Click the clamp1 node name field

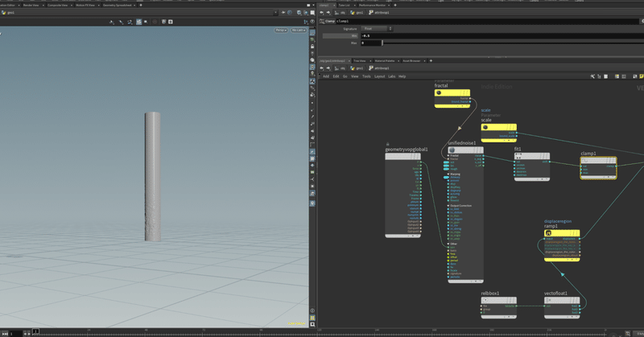tap(487, 21)
